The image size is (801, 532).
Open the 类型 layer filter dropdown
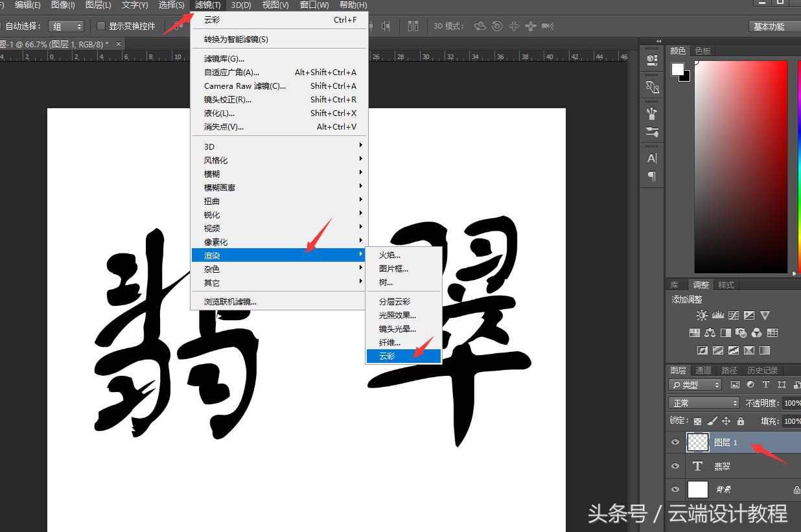[x=693, y=384]
